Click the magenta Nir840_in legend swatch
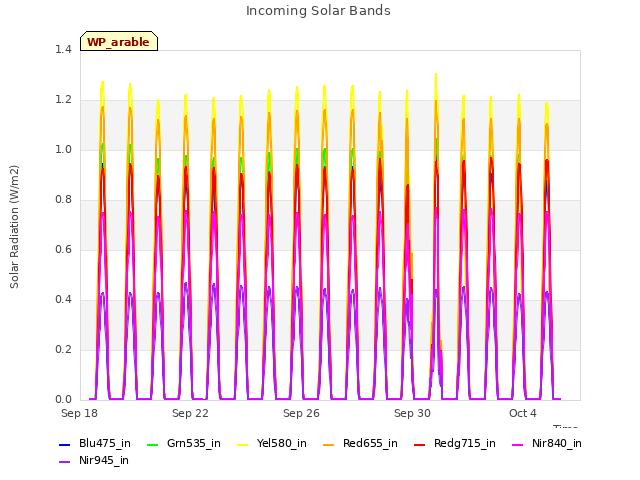The width and height of the screenshot is (640, 480). [518, 444]
